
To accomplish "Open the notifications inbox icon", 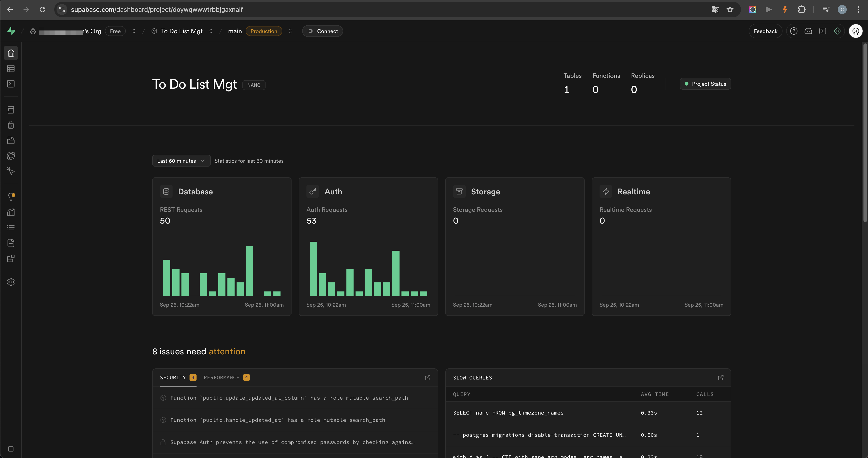I will [x=808, y=31].
